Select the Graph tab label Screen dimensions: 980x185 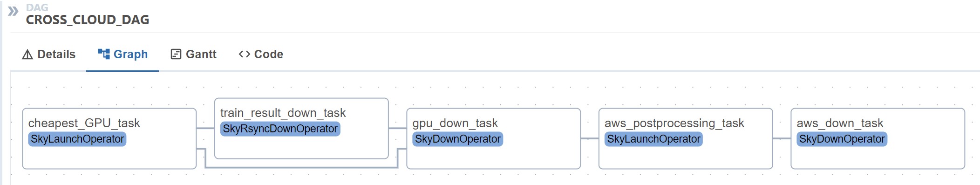point(130,55)
